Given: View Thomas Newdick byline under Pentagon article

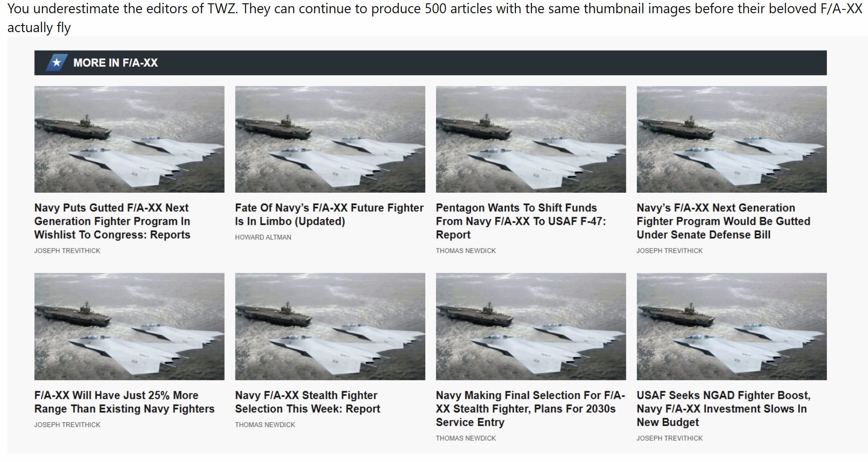Looking at the screenshot, I should (x=466, y=251).
